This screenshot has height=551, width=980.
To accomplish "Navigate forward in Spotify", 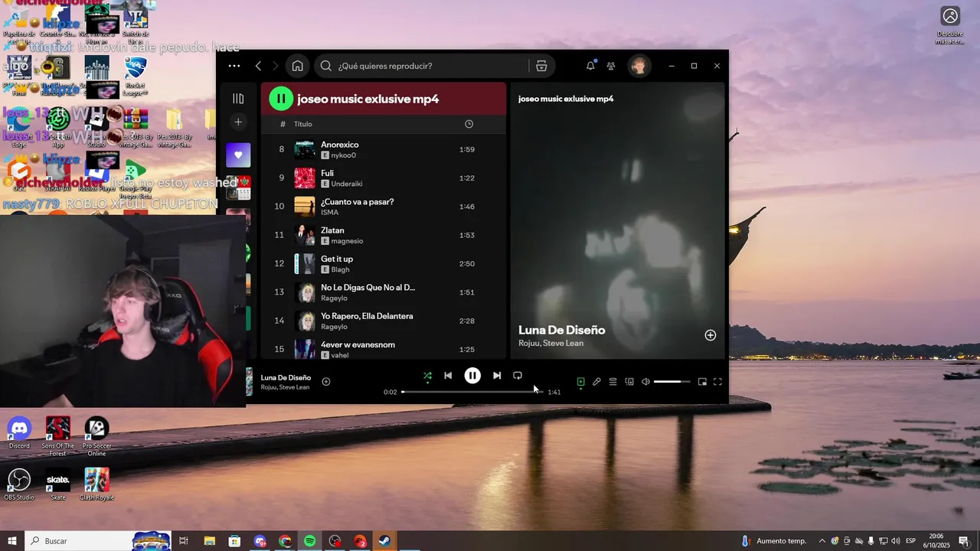I will (x=276, y=66).
